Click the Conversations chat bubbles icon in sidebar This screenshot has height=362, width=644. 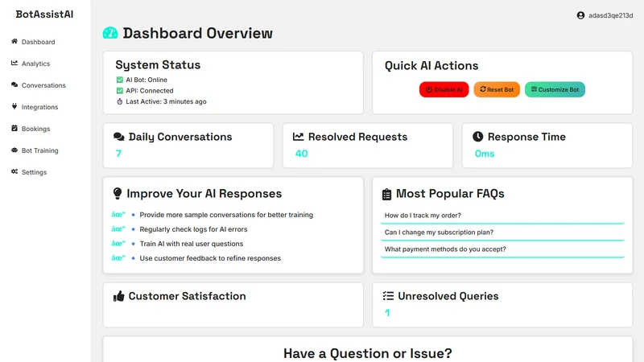(x=14, y=84)
